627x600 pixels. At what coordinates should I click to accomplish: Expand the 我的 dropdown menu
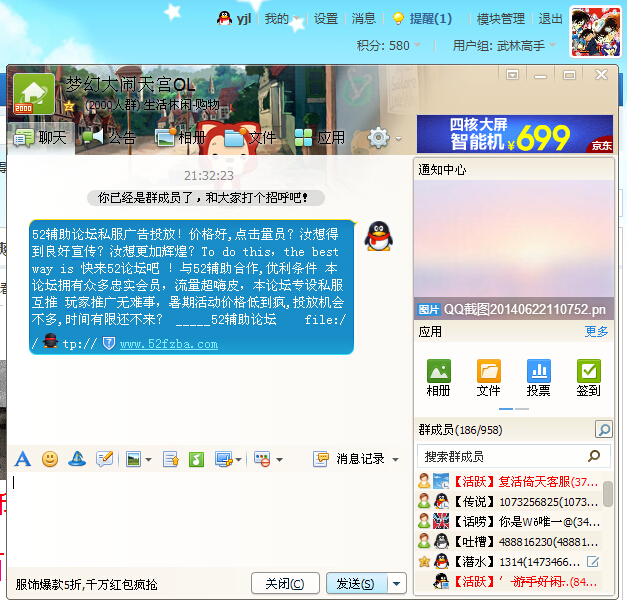click(x=296, y=19)
